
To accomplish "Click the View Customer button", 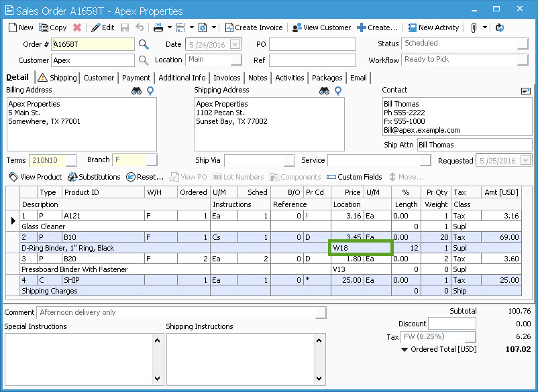I will (321, 27).
